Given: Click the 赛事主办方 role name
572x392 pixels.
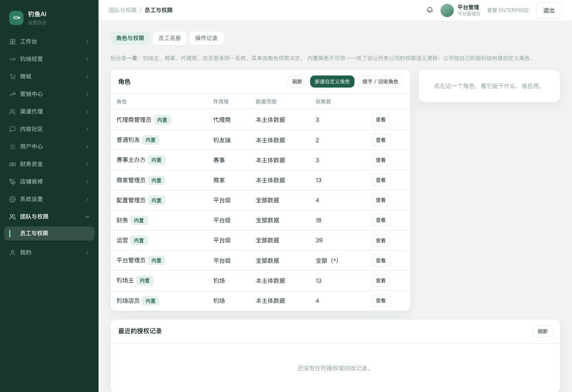Looking at the screenshot, I should [x=131, y=160].
